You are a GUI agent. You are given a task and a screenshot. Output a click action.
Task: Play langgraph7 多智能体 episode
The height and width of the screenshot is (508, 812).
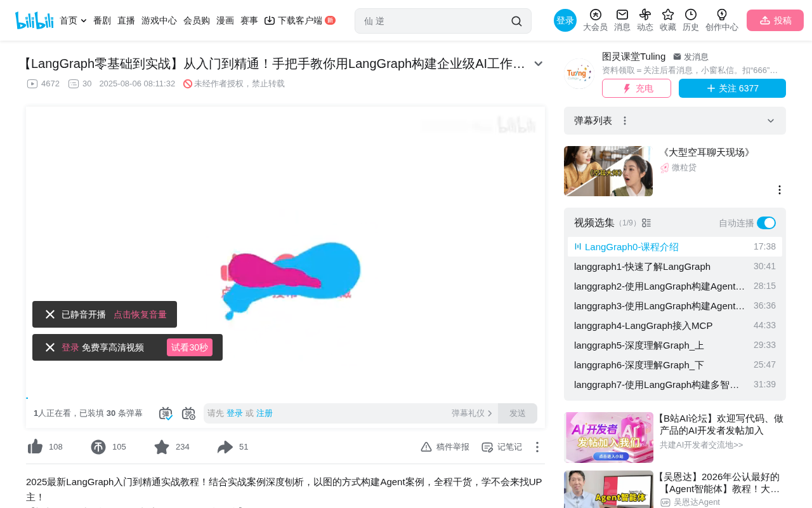click(675, 385)
